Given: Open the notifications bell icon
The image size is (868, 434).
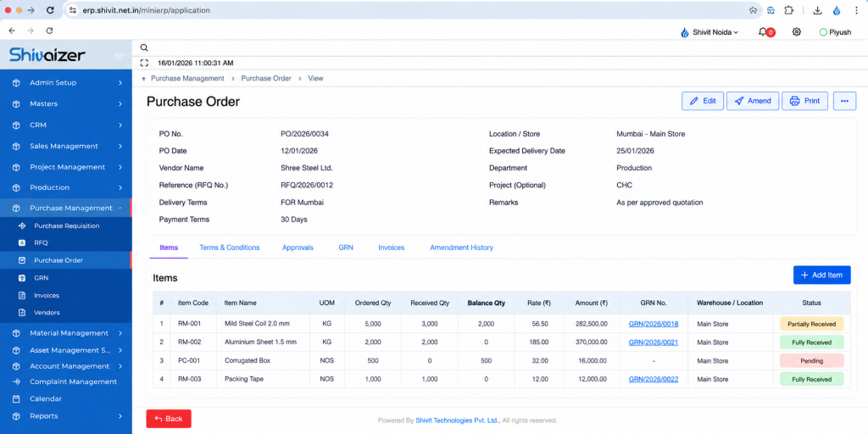Looking at the screenshot, I should pos(763,32).
